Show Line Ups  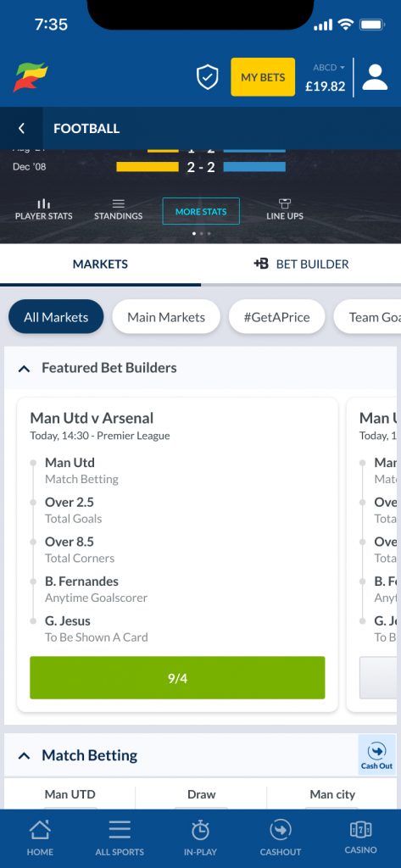click(285, 210)
